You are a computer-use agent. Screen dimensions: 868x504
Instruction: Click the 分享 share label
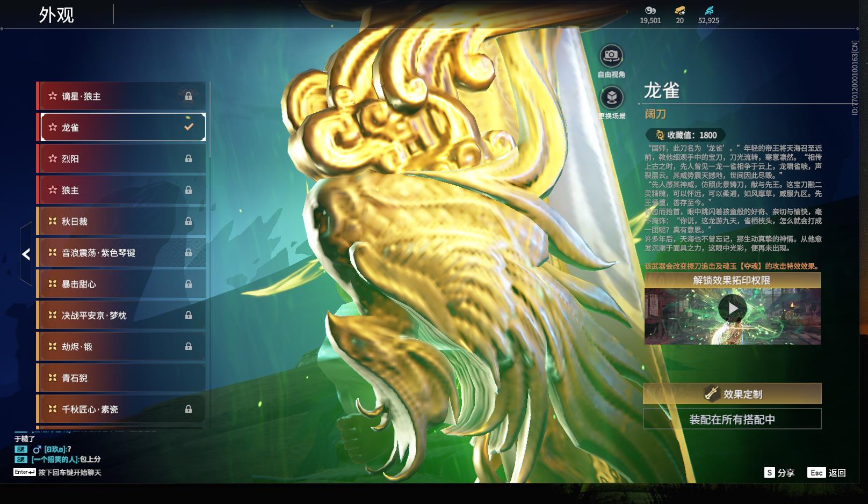(x=786, y=473)
